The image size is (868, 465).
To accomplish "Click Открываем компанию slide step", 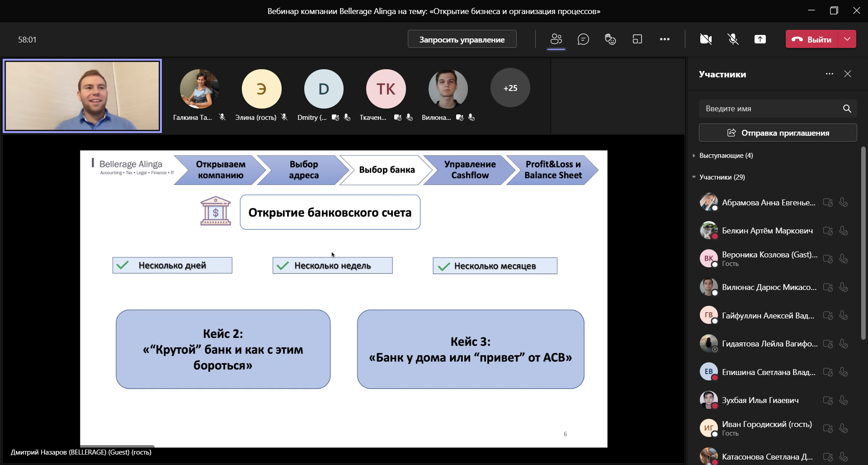I will tap(221, 170).
